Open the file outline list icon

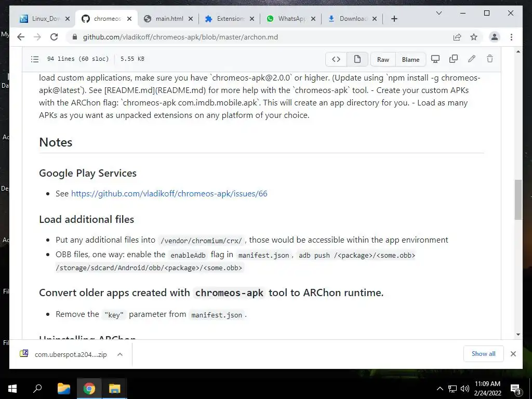click(35, 59)
